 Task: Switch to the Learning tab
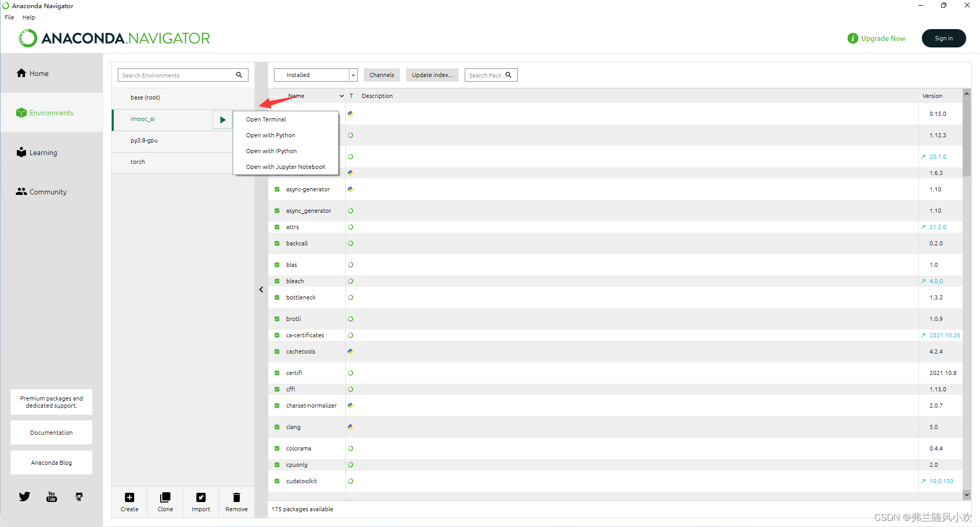tap(52, 153)
